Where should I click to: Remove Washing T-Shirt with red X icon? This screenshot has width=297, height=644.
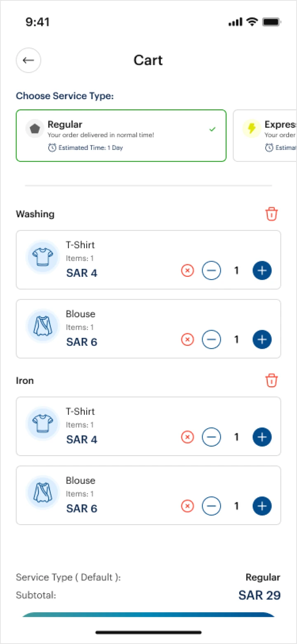[x=188, y=271]
